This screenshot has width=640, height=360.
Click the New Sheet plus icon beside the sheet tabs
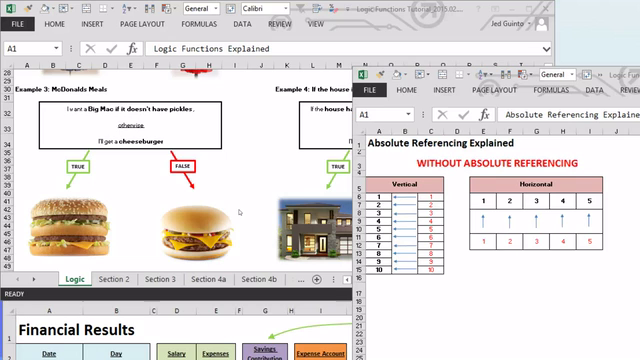click(x=317, y=279)
